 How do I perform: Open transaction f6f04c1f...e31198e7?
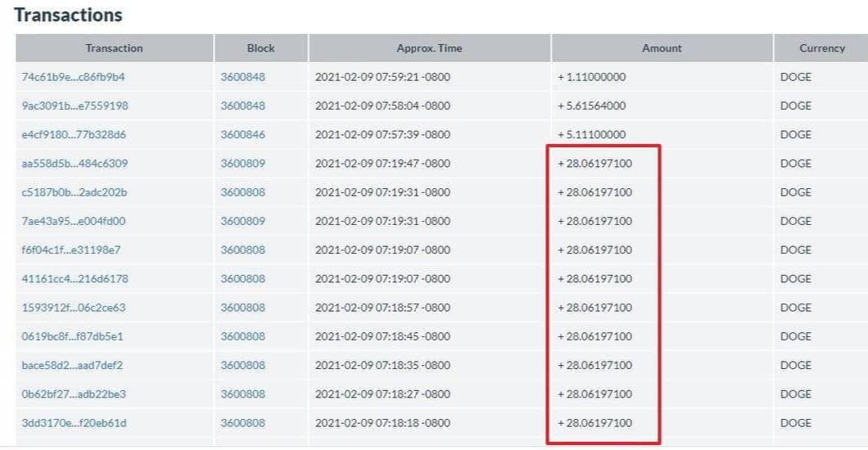pos(71,250)
